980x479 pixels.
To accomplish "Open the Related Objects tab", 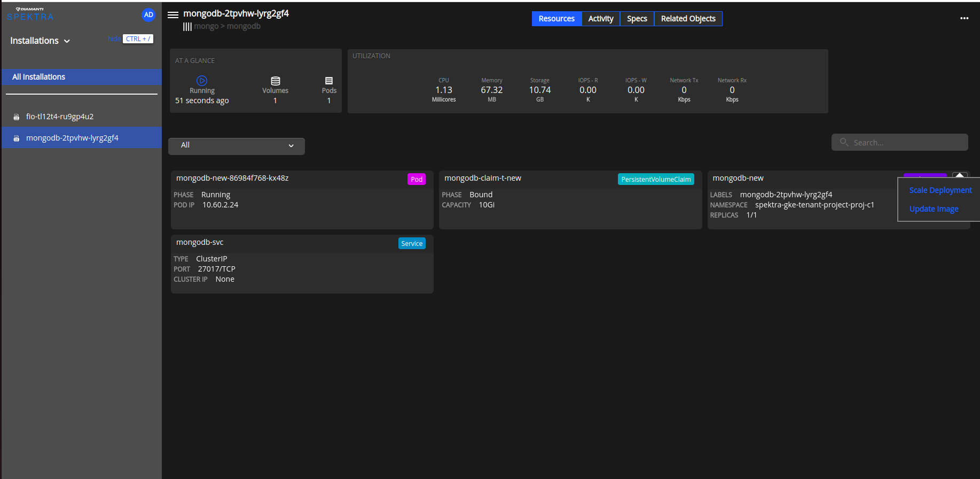I will (688, 19).
